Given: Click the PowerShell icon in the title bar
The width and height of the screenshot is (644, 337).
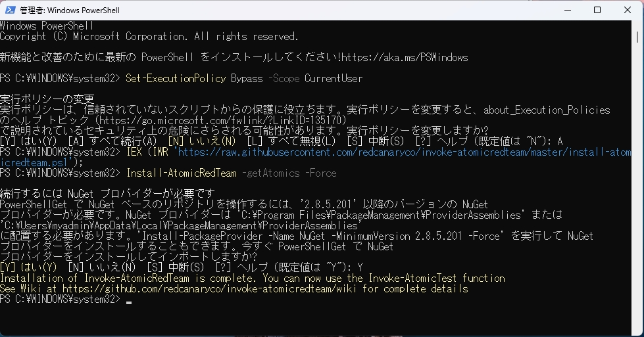Looking at the screenshot, I should pos(9,10).
